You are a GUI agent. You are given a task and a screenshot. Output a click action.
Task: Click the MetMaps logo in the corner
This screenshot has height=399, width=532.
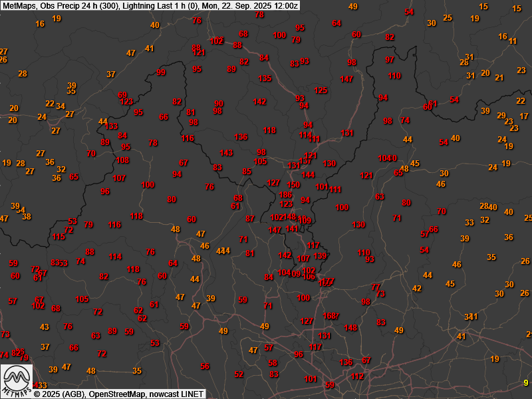17,380
